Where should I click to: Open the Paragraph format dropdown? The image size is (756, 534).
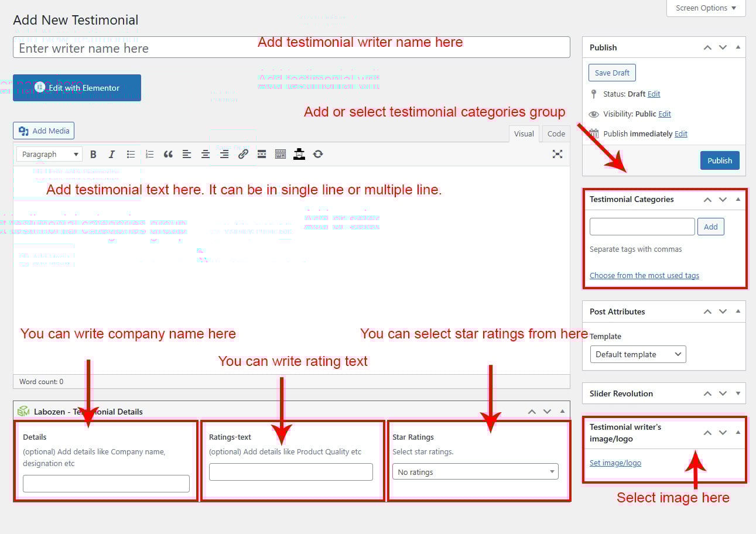(x=49, y=154)
